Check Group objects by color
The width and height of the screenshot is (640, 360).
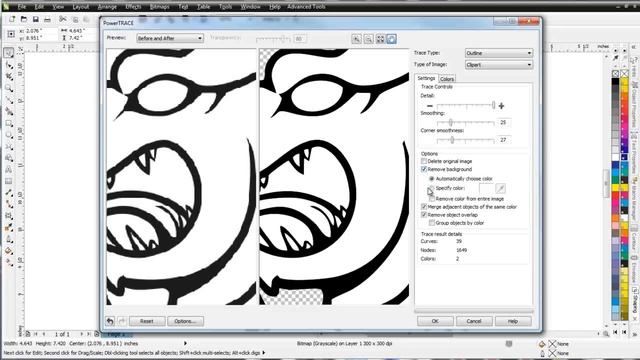(432, 223)
